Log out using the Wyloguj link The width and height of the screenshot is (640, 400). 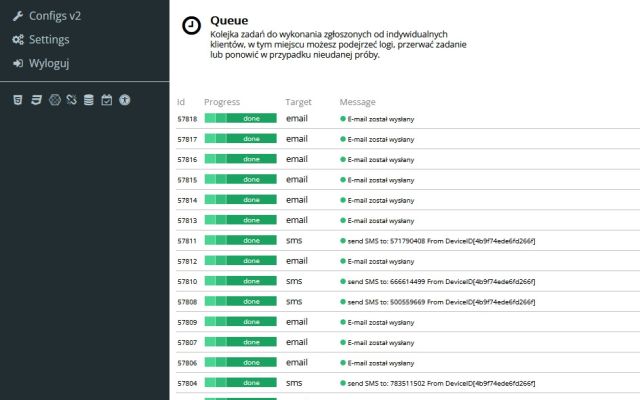[50, 63]
